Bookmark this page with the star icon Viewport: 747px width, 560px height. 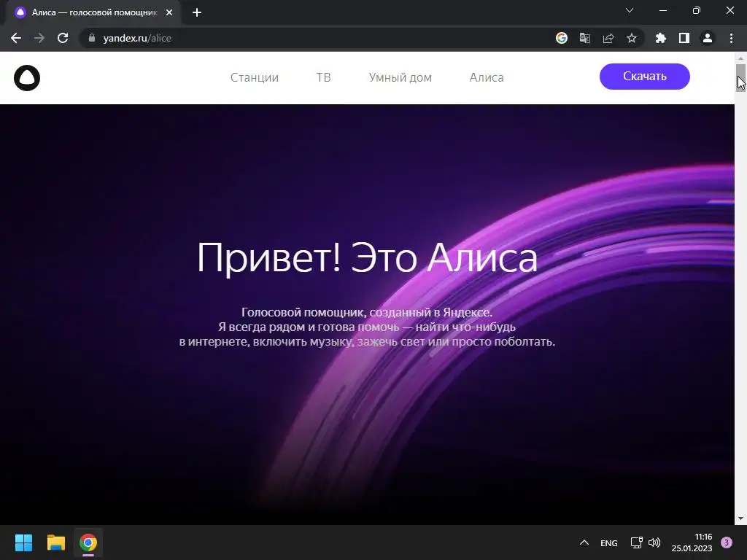click(632, 38)
